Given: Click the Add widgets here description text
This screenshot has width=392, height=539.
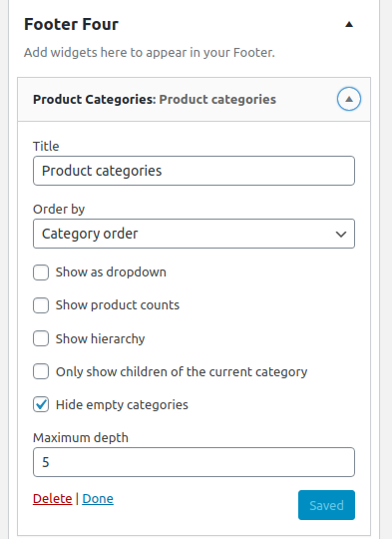Looking at the screenshot, I should [x=150, y=53].
